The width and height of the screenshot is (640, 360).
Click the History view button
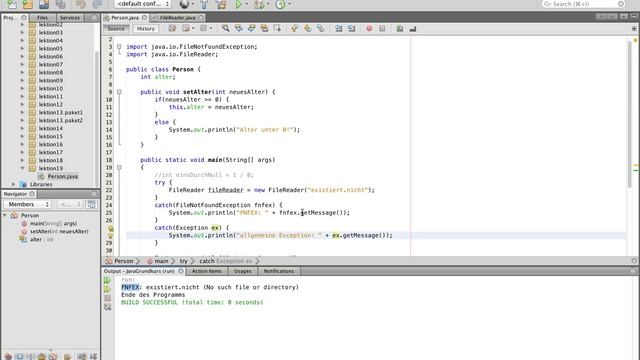tap(146, 29)
